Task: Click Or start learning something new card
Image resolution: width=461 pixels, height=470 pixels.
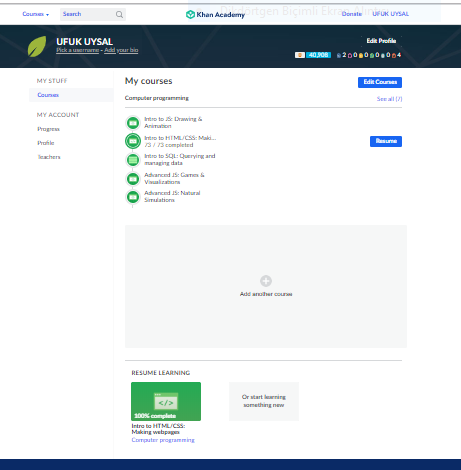Action: click(x=264, y=401)
